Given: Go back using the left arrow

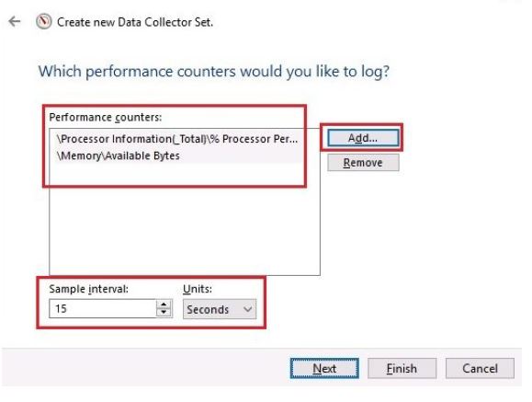Looking at the screenshot, I should coord(15,22).
